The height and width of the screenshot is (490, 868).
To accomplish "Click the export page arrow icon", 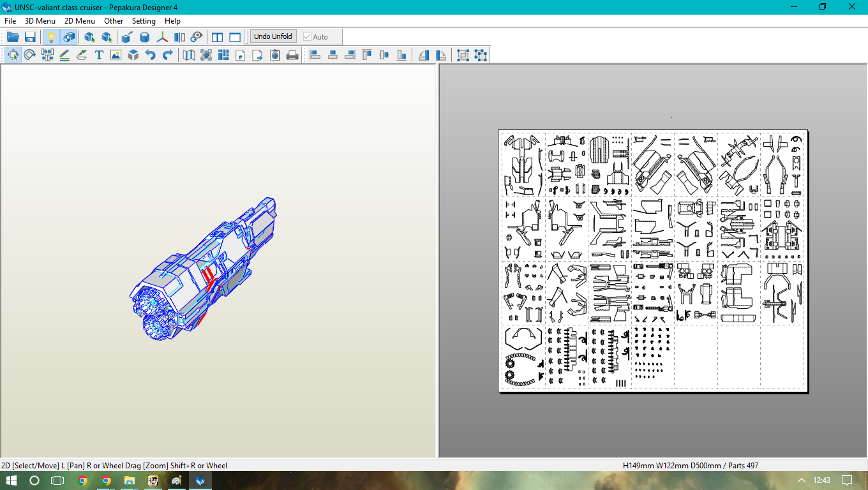I will [258, 55].
